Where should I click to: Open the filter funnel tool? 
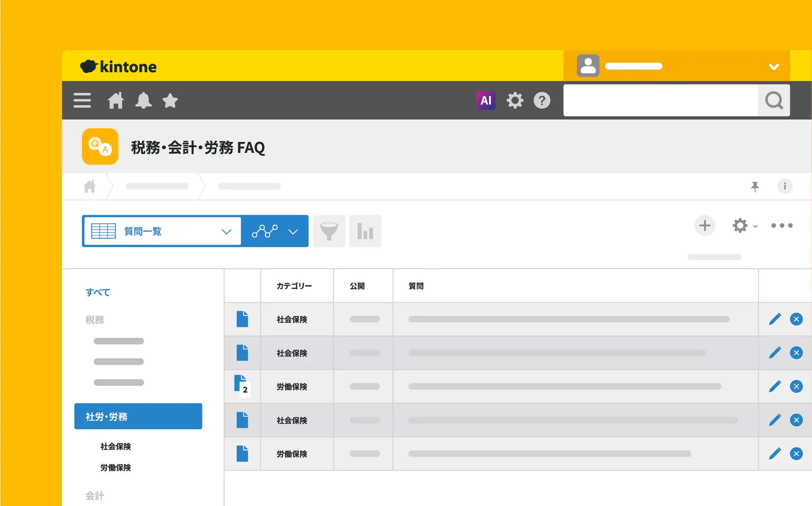click(x=329, y=231)
